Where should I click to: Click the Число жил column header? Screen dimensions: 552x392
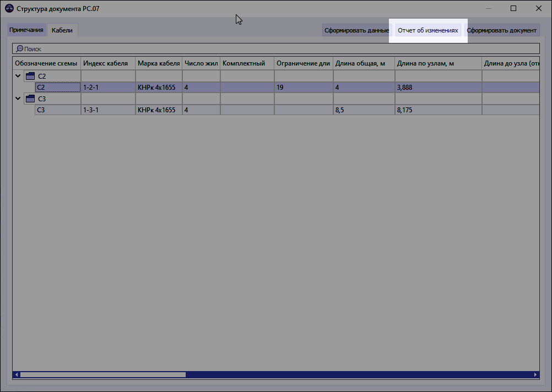click(201, 63)
